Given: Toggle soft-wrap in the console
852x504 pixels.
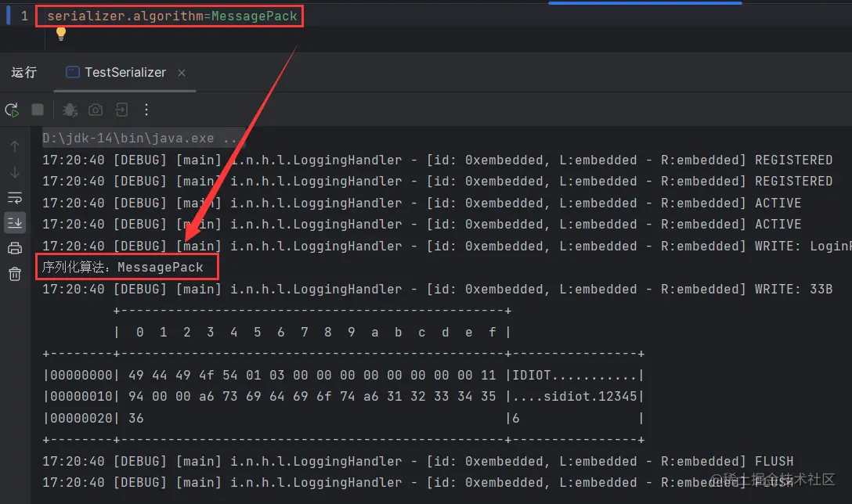Looking at the screenshot, I should click(x=15, y=198).
